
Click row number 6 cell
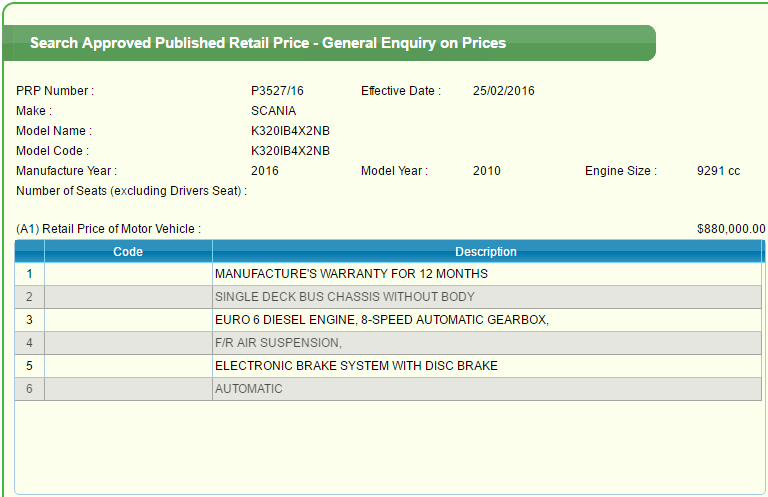[29, 389]
